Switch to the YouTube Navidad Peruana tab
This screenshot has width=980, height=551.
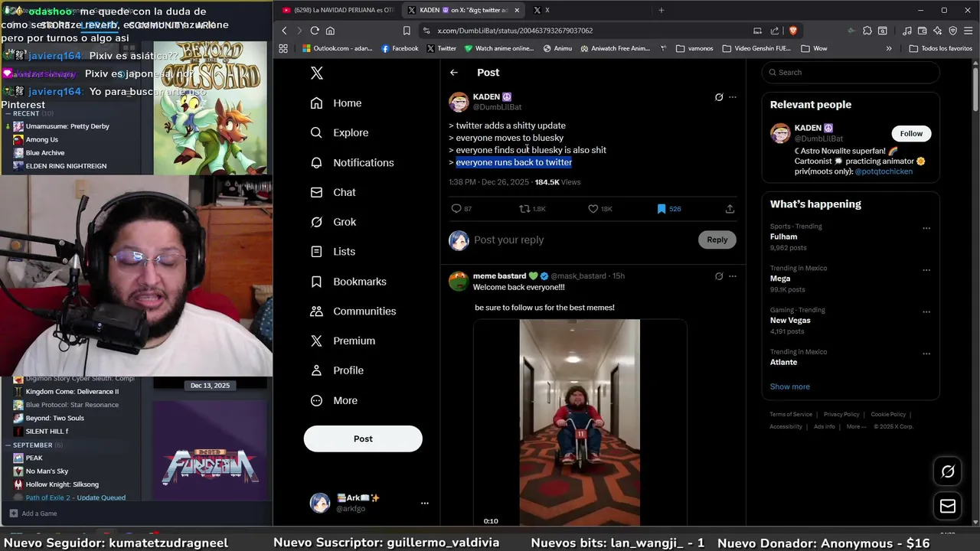(337, 10)
